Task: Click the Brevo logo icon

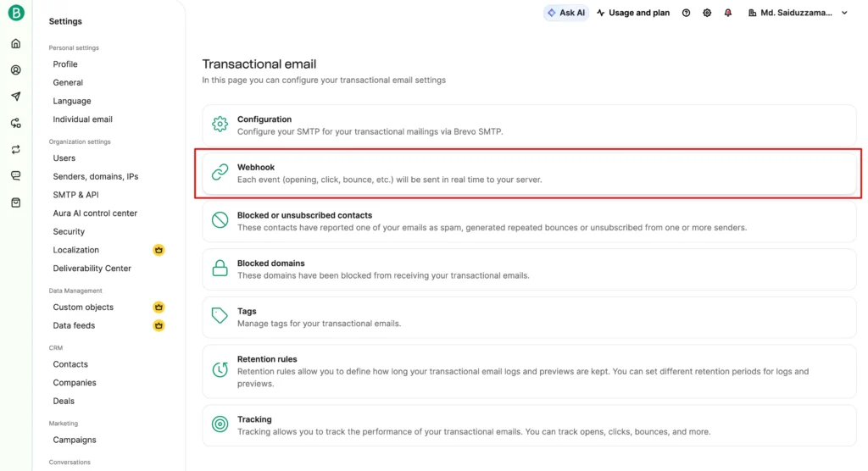Action: click(16, 12)
